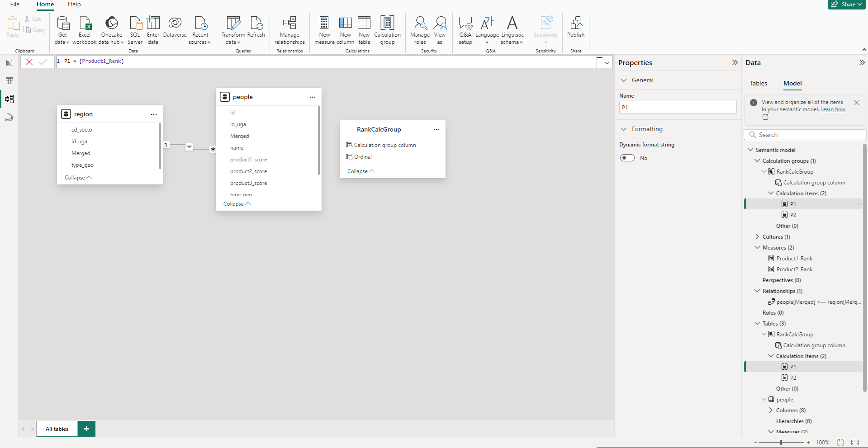The width and height of the screenshot is (868, 448).
Task: Open the Help ribbon tab
Action: click(x=74, y=4)
